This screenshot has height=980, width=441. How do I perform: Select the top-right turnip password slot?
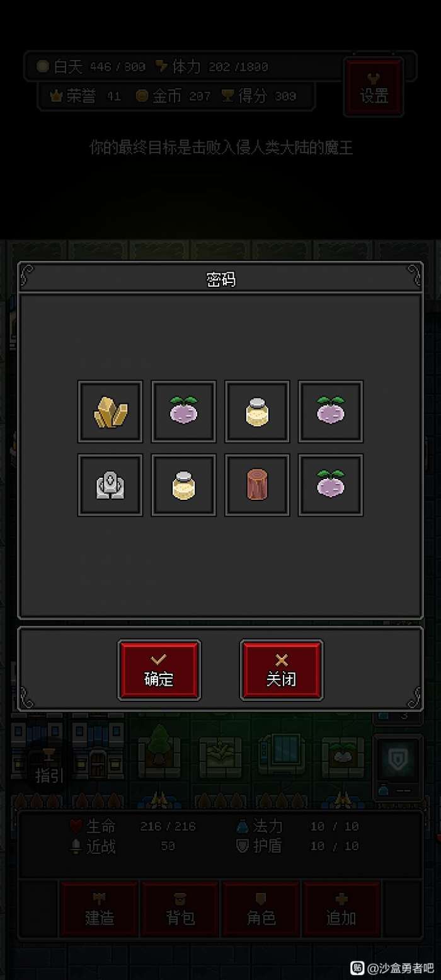click(331, 412)
